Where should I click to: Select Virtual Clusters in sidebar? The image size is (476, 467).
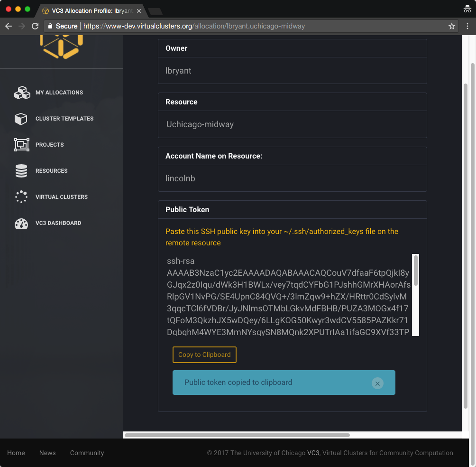point(62,197)
